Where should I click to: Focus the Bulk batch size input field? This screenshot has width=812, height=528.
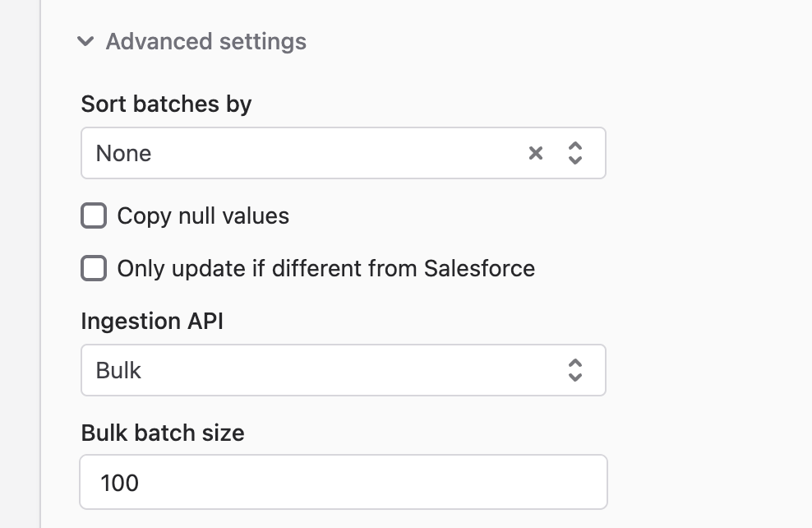coord(344,482)
